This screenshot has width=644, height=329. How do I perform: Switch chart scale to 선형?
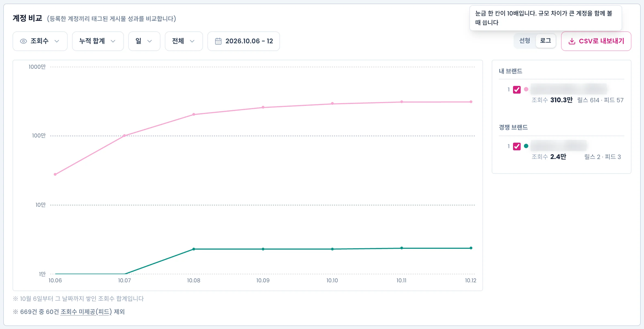[x=524, y=41]
